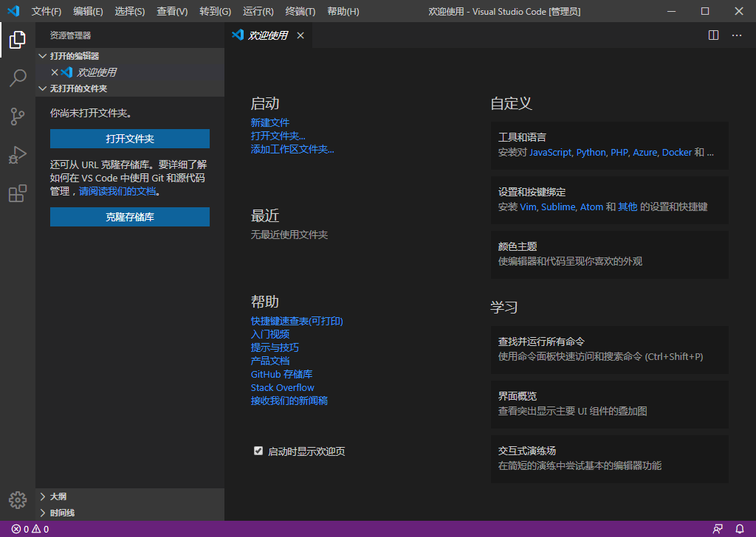Click the Docker link in 工具和语言
Image resolution: width=756 pixels, height=537 pixels.
(677, 152)
